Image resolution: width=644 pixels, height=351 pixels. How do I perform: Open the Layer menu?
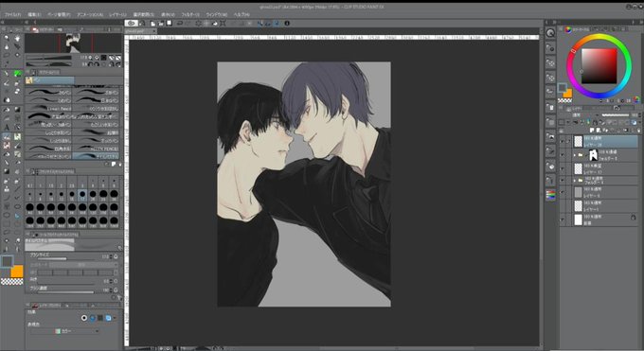(x=117, y=14)
